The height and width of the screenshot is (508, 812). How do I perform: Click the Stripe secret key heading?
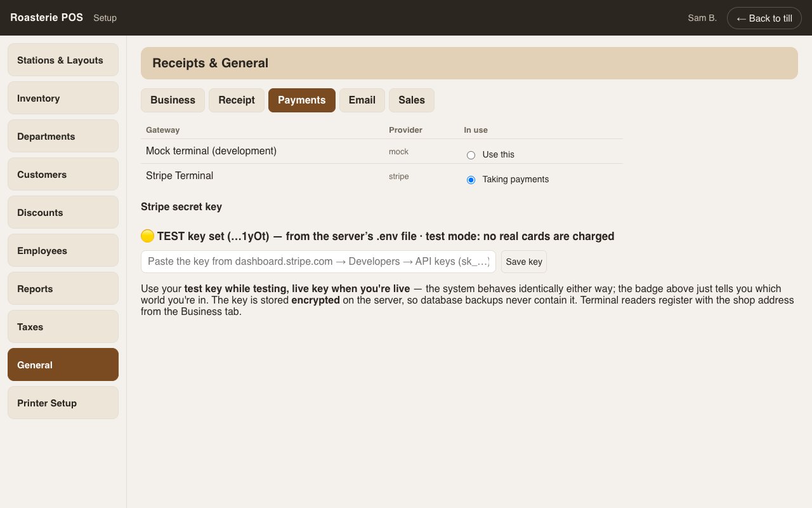(181, 207)
